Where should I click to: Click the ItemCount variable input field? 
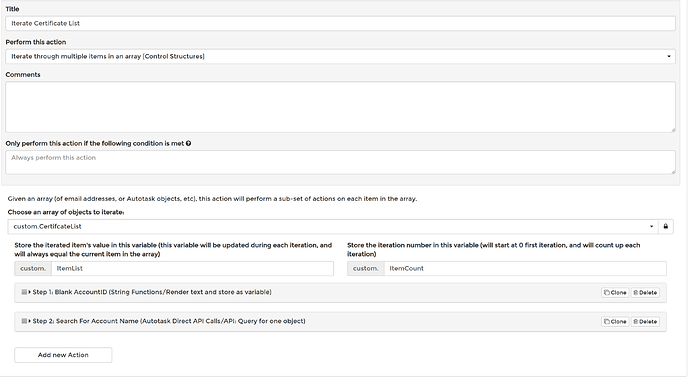pos(525,268)
